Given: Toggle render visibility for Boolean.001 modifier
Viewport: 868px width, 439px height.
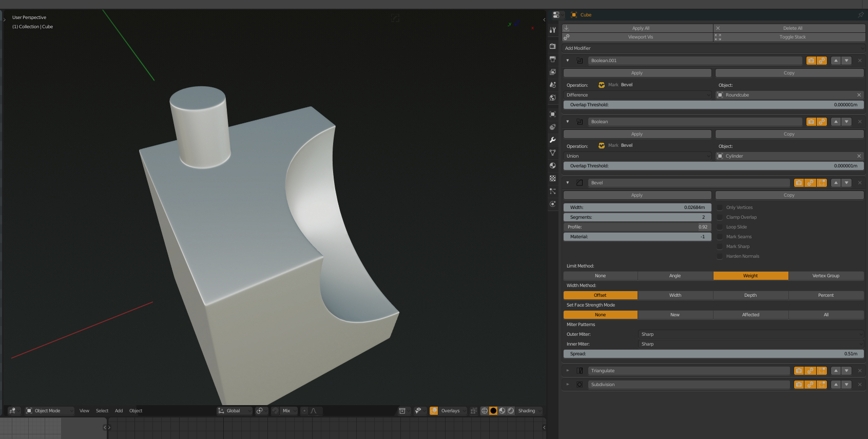Looking at the screenshot, I should coord(811,61).
